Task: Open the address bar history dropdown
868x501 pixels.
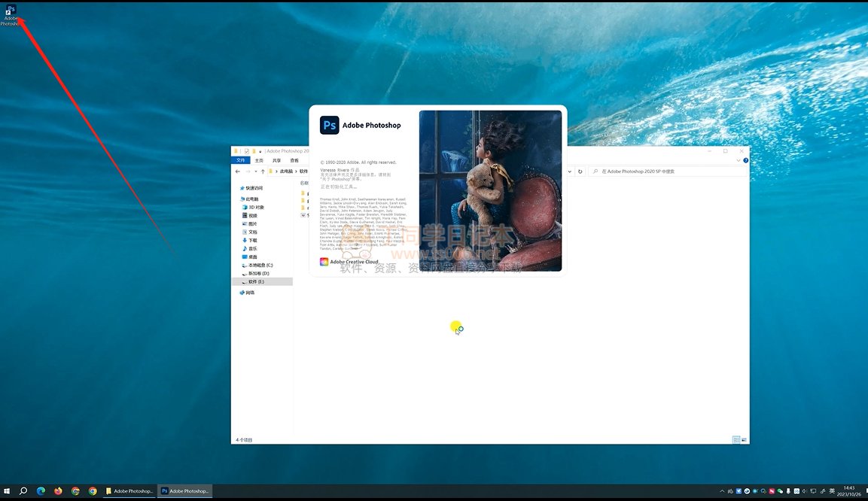Action: tap(571, 172)
